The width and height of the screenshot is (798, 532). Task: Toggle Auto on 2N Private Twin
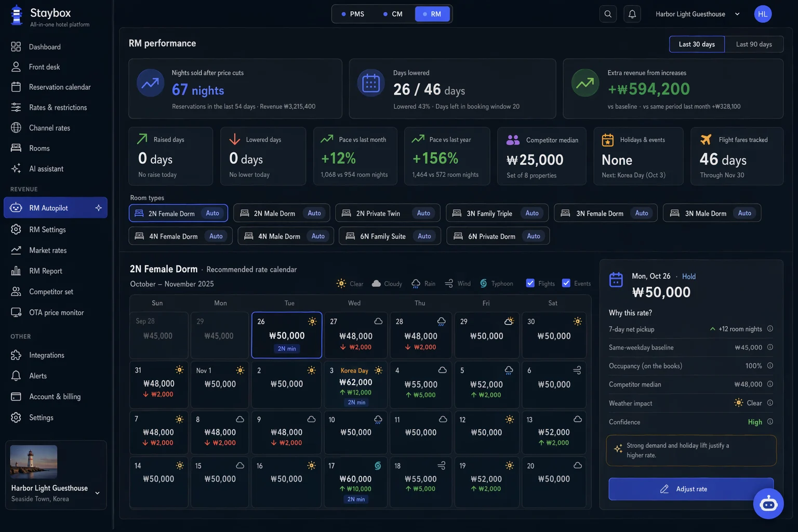(423, 213)
